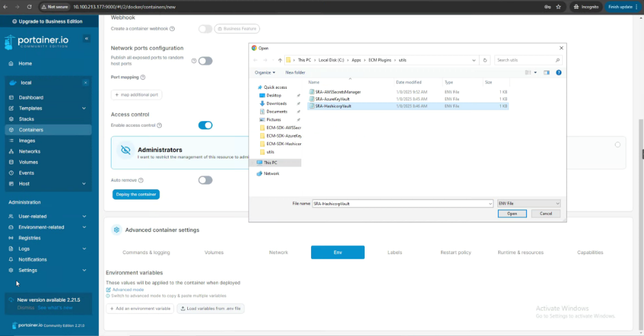Click Downloads in Quick access
The width and height of the screenshot is (644, 336).
(x=277, y=103)
